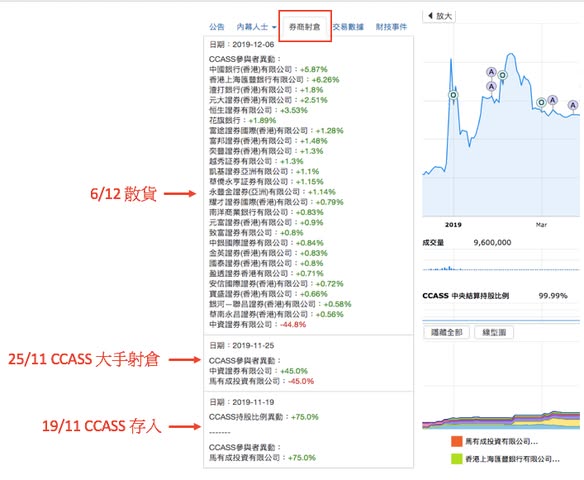Select the 華南永昌證券(香港)有限公司 +0.56% row
Screen dimensions: 584x480
point(276,314)
